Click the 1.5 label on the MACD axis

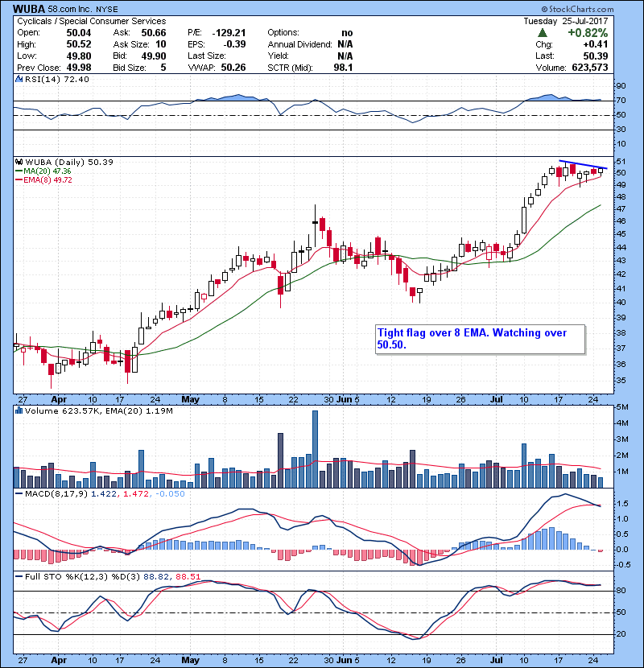point(622,504)
